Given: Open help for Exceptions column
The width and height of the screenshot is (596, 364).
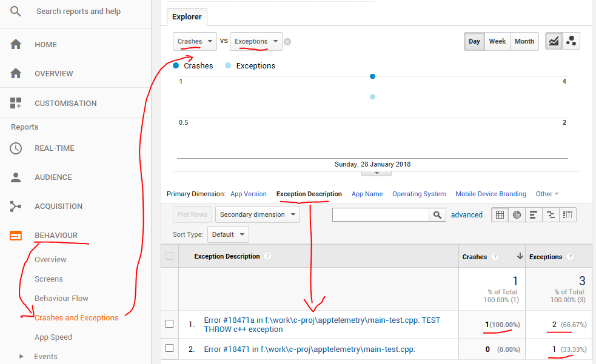Looking at the screenshot, I should click(x=570, y=257).
